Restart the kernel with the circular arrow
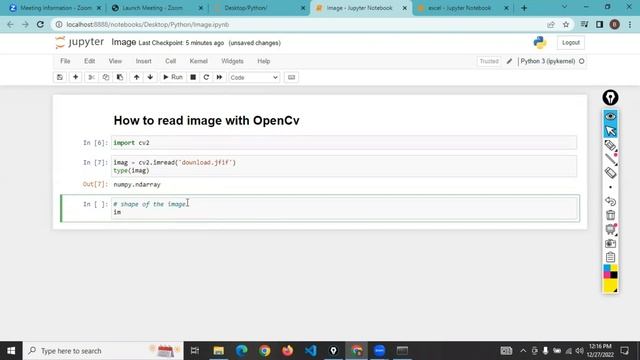The height and width of the screenshot is (360, 640). (x=206, y=77)
